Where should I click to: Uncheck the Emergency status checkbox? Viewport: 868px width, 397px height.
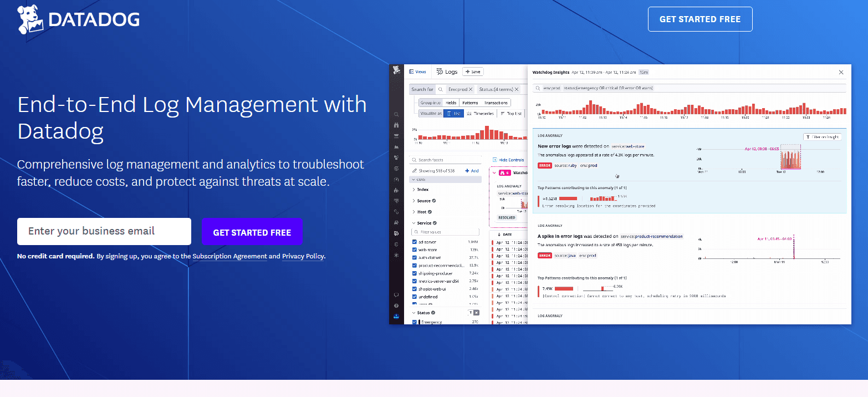pos(415,322)
